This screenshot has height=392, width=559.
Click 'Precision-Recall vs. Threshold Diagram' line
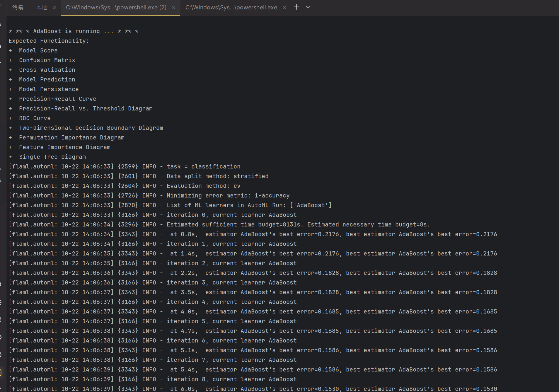point(81,108)
